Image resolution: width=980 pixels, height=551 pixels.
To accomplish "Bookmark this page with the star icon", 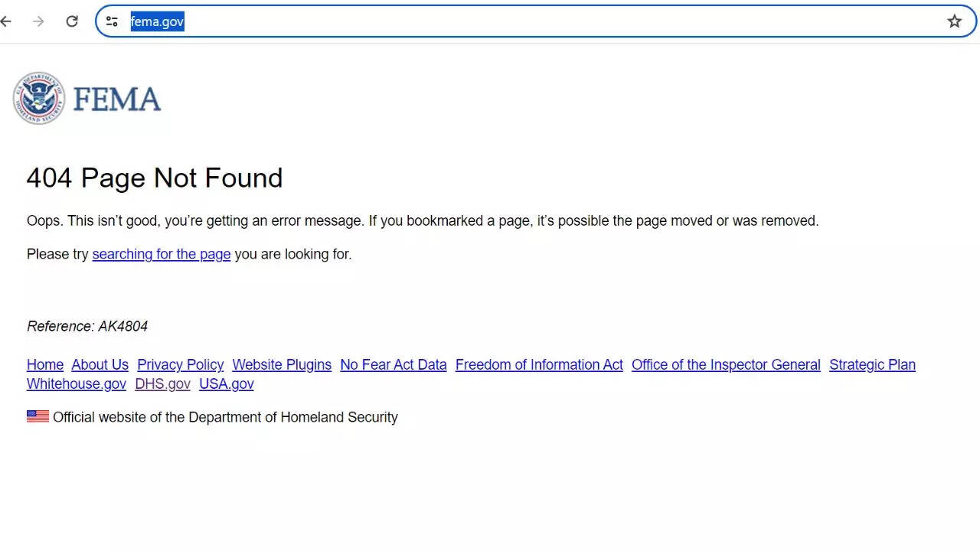I will pos(955,21).
